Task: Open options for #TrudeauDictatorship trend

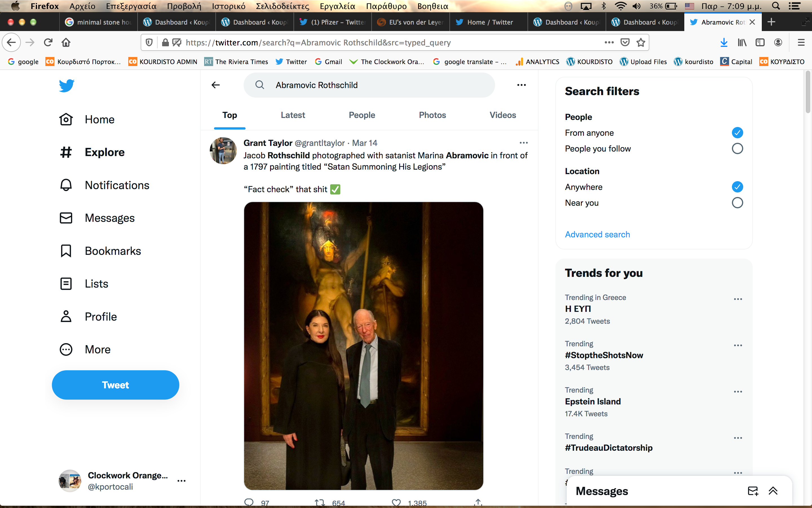Action: click(x=738, y=438)
